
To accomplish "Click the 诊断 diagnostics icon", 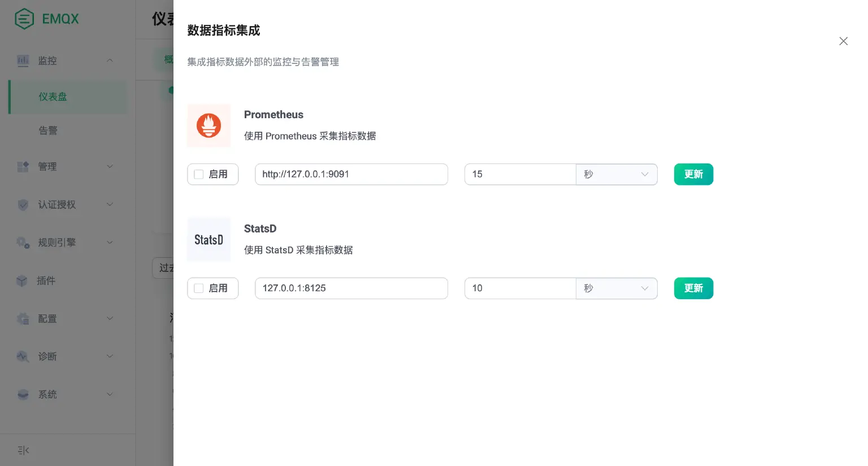I will pos(23,356).
